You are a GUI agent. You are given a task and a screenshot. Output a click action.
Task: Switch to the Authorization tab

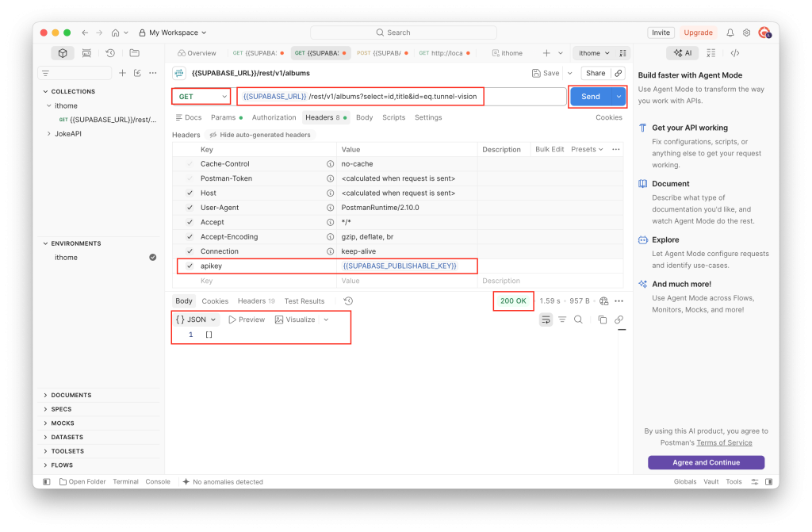click(x=274, y=117)
